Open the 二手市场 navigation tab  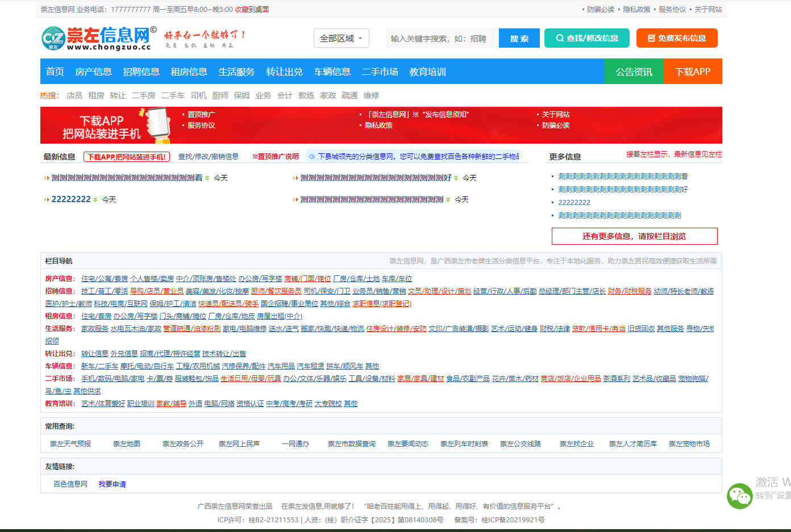click(380, 72)
